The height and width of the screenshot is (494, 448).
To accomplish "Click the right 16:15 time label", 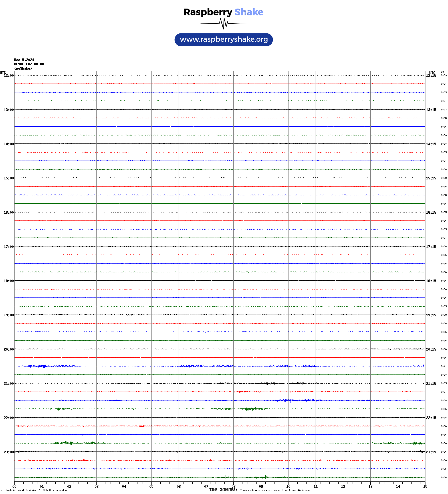I will [x=431, y=212].
